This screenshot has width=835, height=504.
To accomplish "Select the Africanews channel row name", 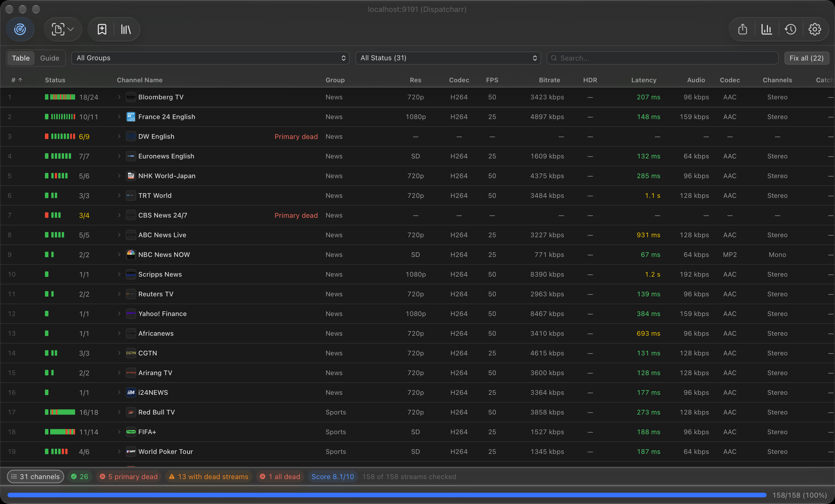I will point(156,333).
